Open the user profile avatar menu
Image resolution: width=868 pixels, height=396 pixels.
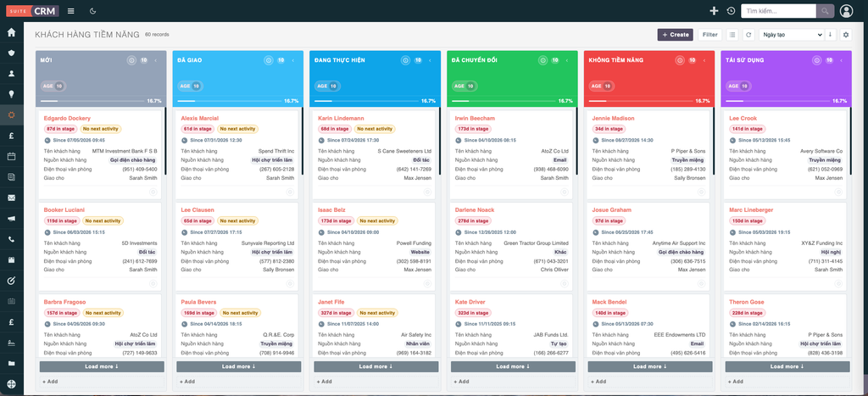click(x=847, y=11)
